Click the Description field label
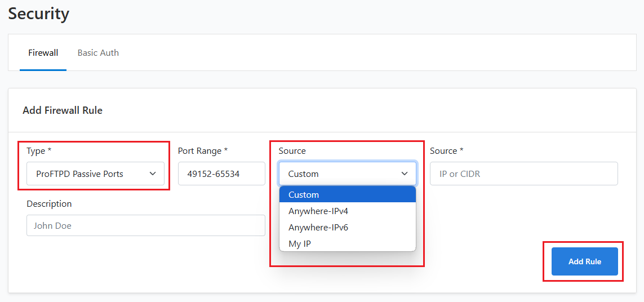The width and height of the screenshot is (644, 302). [49, 204]
